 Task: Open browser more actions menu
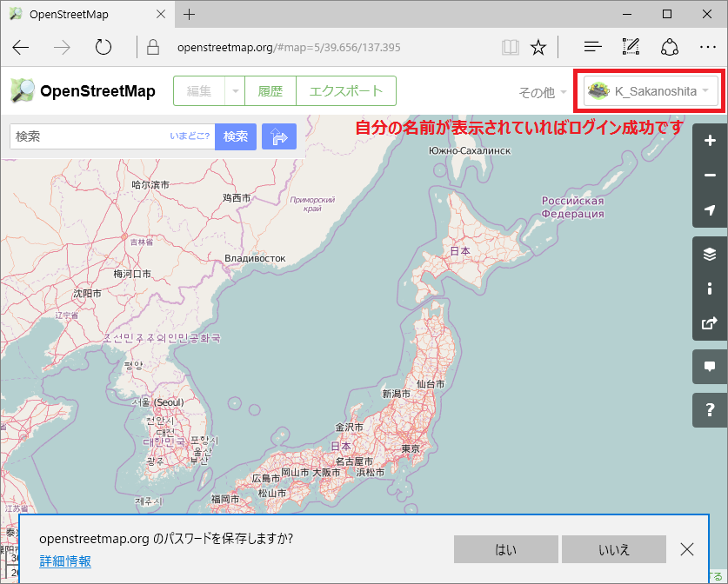coord(708,47)
